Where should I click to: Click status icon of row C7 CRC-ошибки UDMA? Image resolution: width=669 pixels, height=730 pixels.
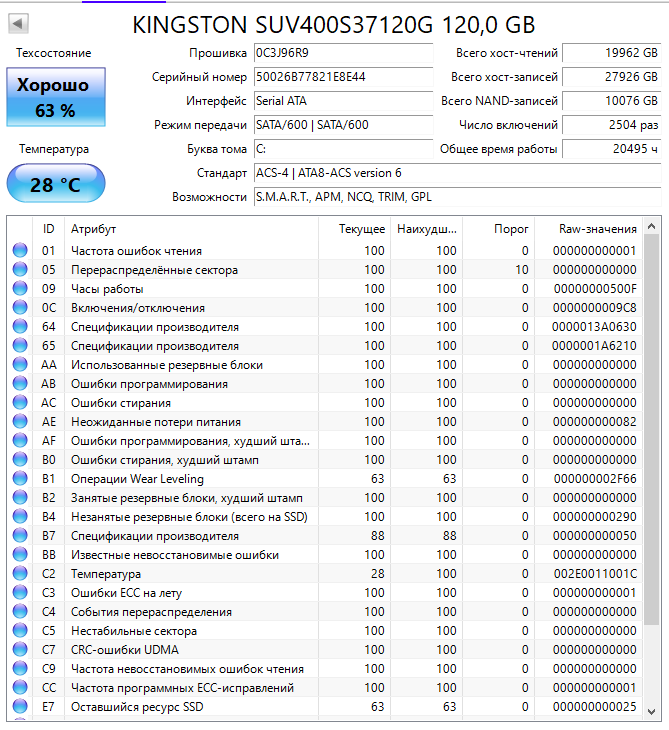point(20,650)
